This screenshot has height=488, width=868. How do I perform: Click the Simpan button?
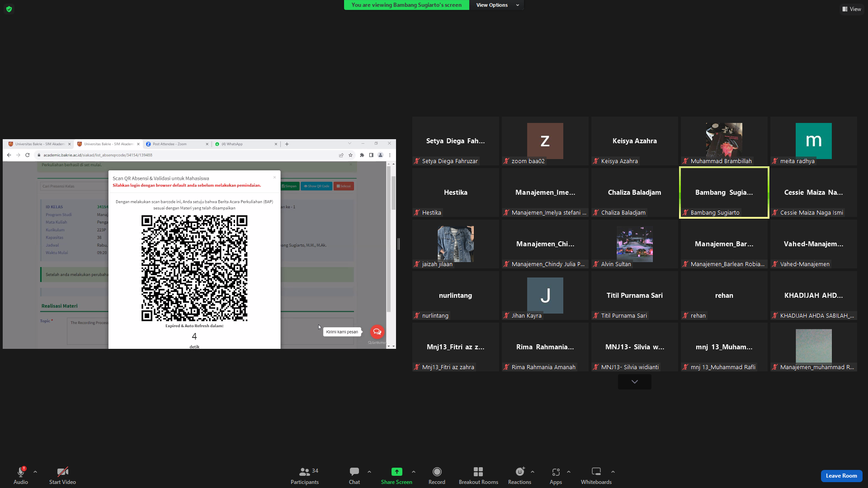point(289,186)
